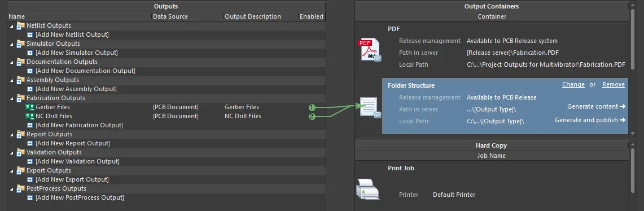The width and height of the screenshot is (644, 211).
Task: Click the PDF container icon
Action: [x=370, y=50]
